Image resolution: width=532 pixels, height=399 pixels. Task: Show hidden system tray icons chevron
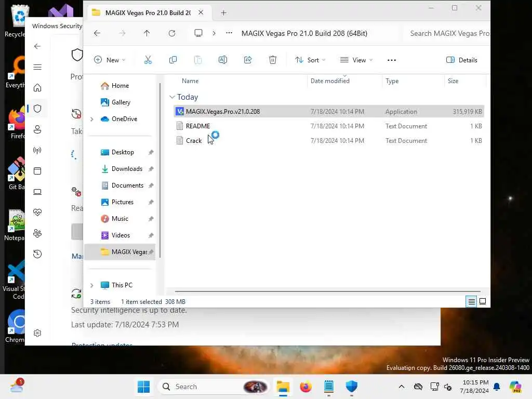pyautogui.click(x=402, y=387)
